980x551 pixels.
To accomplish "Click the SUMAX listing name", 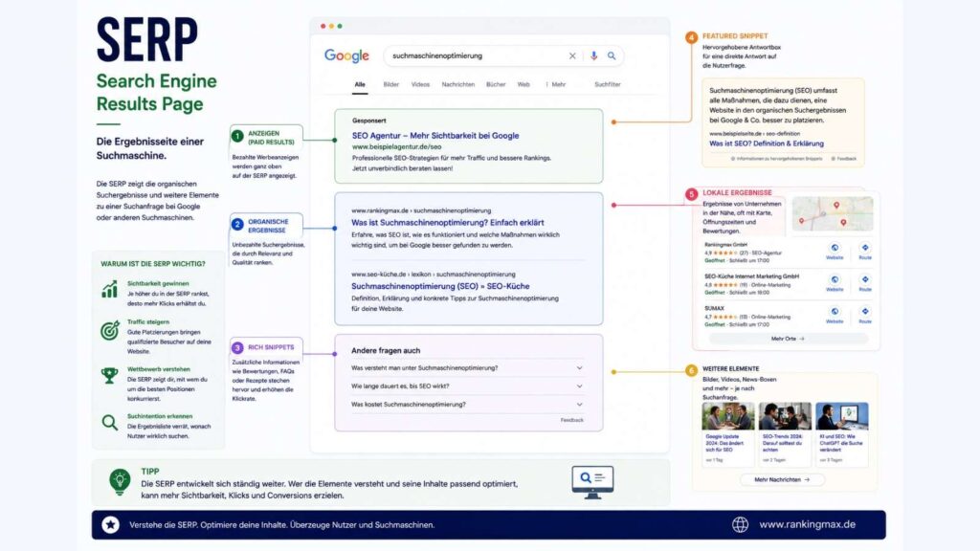I will pos(714,308).
